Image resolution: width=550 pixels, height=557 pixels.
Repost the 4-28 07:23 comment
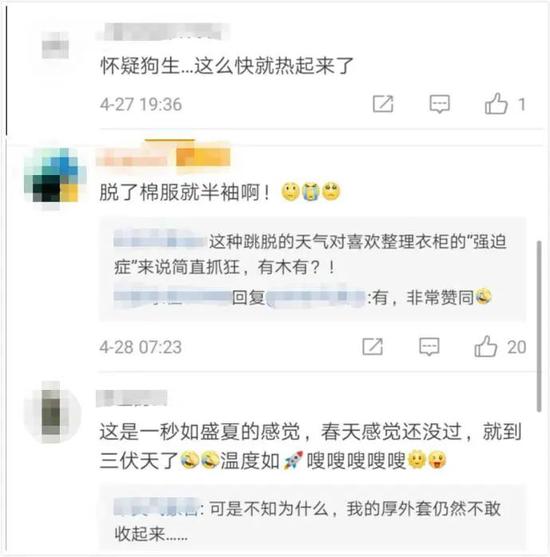tap(373, 347)
